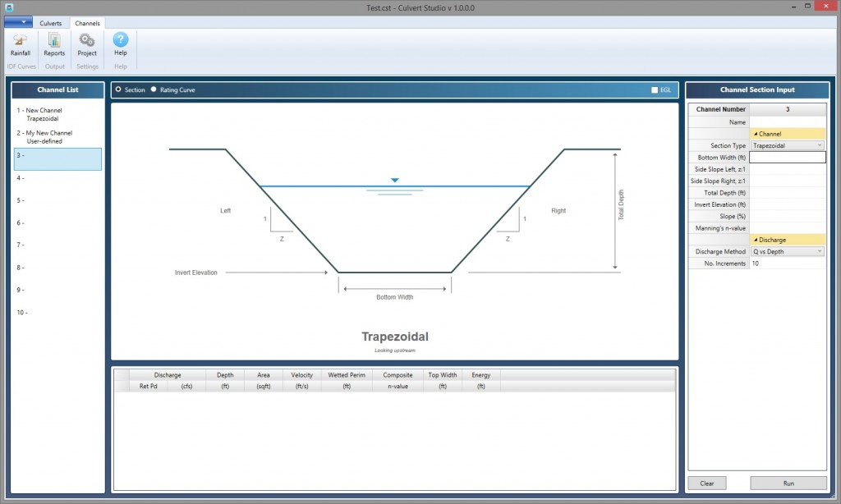Edit the No. Increments value
This screenshot has width=841, height=504.
787,263
